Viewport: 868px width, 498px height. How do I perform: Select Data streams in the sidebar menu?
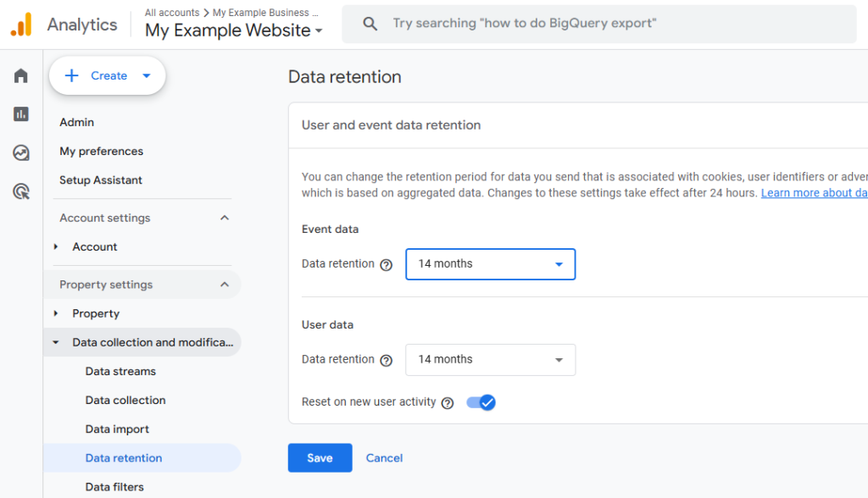click(120, 371)
